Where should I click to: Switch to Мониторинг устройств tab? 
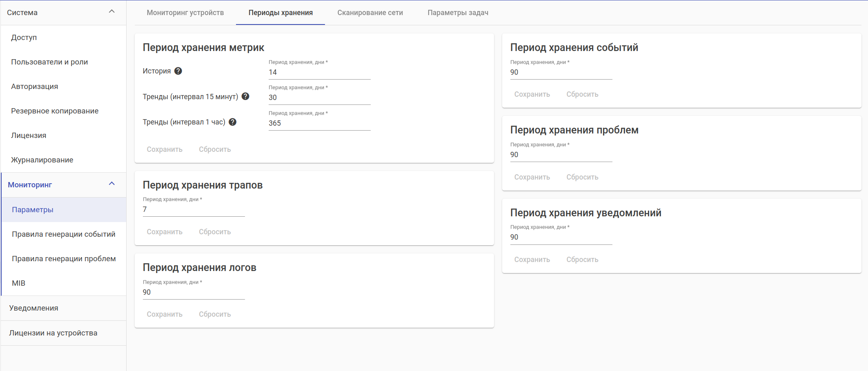point(185,13)
